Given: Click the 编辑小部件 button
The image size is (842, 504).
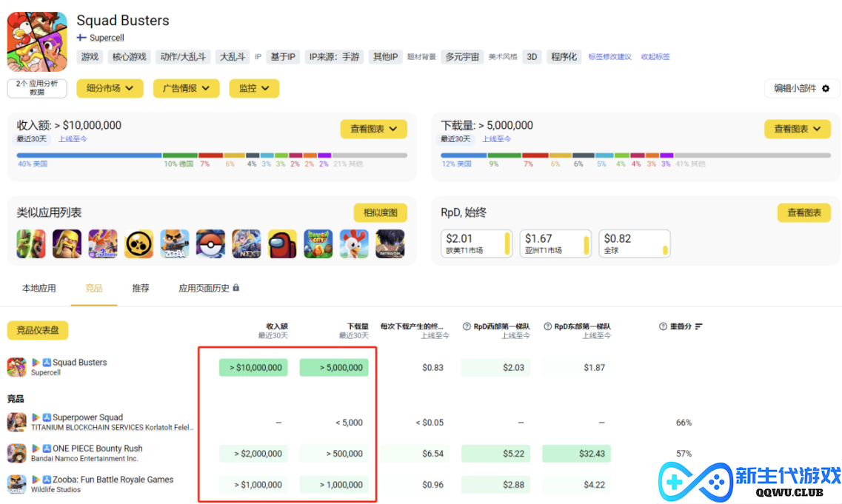Looking at the screenshot, I should click(x=801, y=89).
